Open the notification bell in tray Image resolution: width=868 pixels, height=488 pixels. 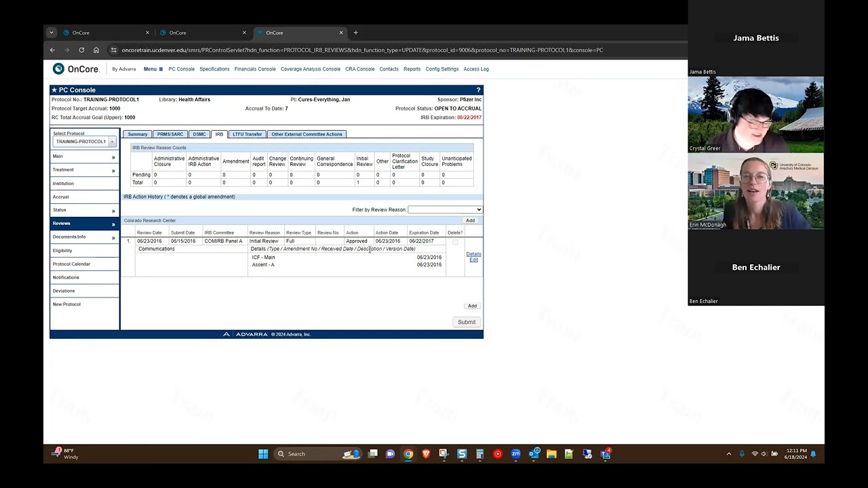[x=813, y=454]
